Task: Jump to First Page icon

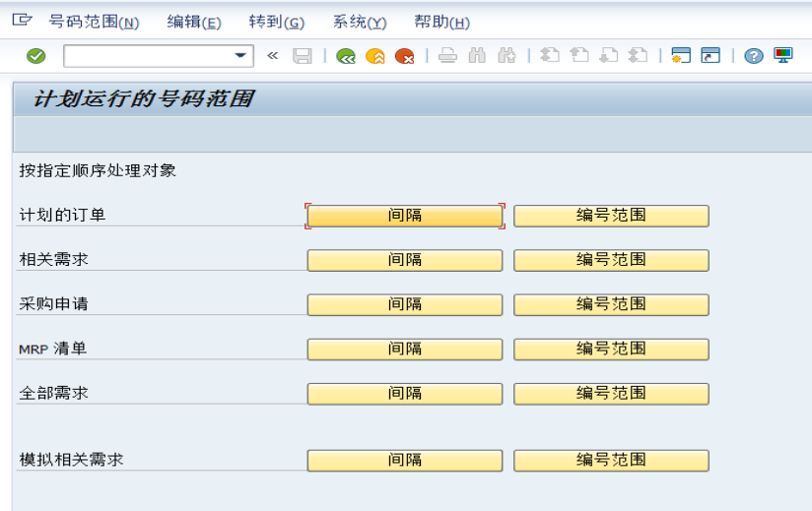Action: (550, 55)
